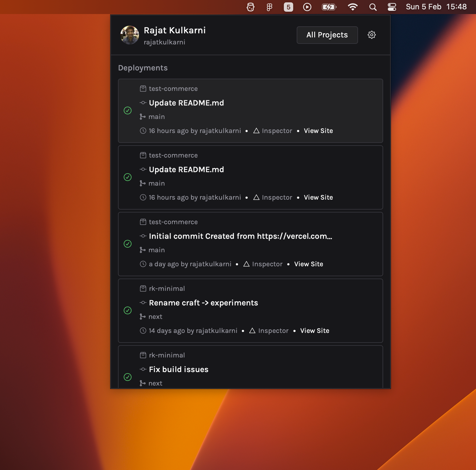
Task: Open View Site for the Initial commit deployment
Action: [x=309, y=264]
